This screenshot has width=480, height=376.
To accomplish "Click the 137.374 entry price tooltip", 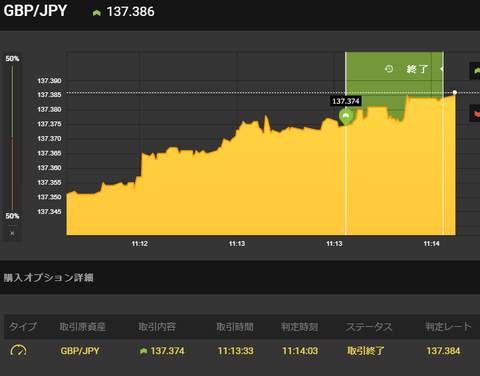I will pyautogui.click(x=346, y=101).
